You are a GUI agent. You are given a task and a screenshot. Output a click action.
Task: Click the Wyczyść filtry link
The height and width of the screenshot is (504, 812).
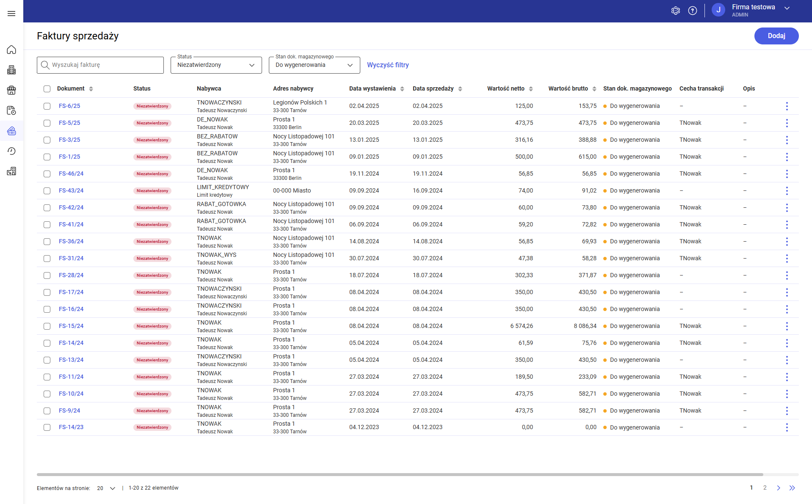click(388, 65)
